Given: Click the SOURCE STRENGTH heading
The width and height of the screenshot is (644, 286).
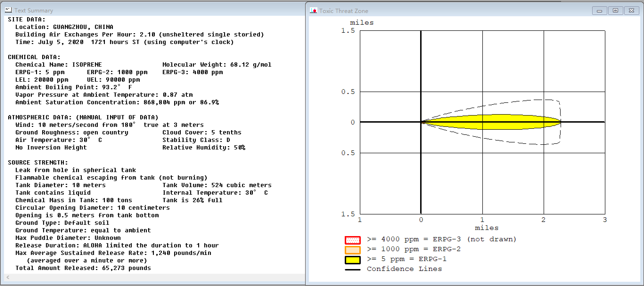Looking at the screenshot, I should [x=38, y=163].
